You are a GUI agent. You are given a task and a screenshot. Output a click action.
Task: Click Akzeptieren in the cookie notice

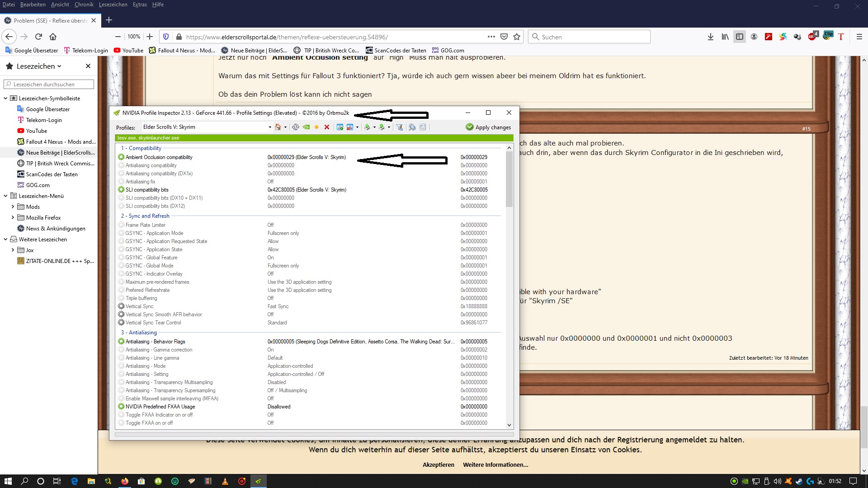tap(438, 465)
